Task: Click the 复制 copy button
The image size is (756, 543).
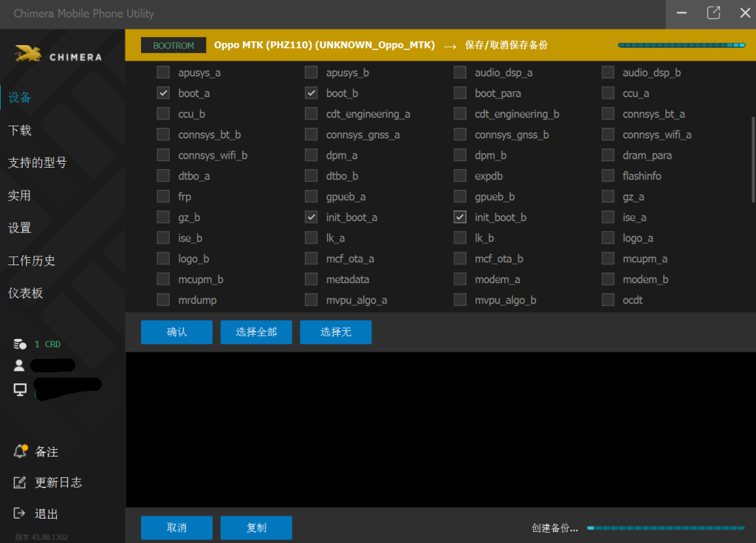Action: click(256, 527)
